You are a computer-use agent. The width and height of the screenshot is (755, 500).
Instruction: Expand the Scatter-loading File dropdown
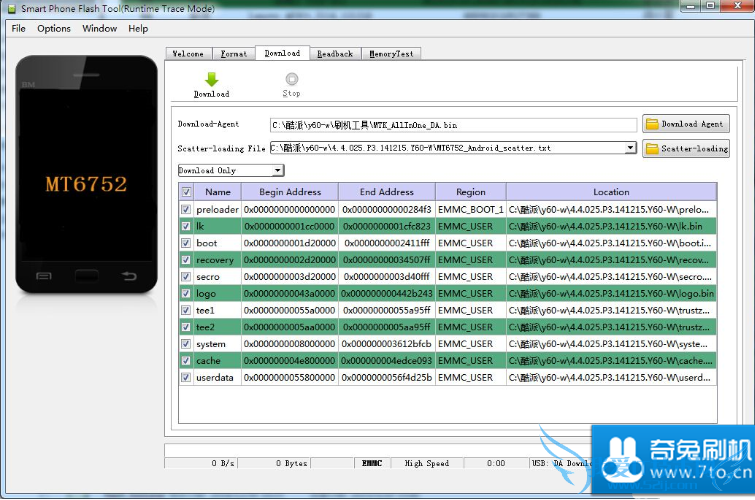[630, 148]
